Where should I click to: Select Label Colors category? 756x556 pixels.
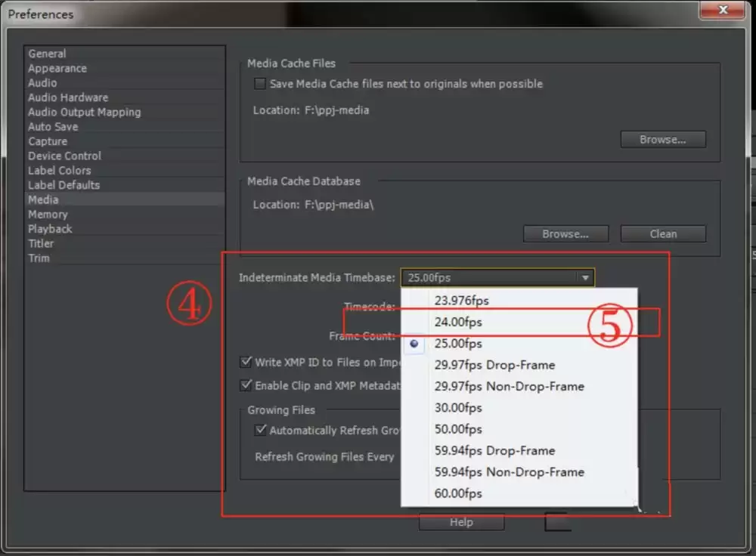point(125,170)
